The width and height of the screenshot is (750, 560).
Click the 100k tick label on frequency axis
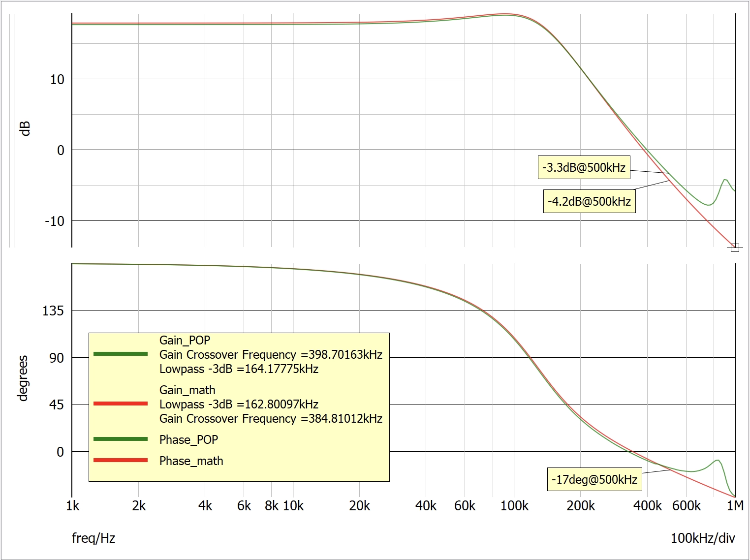click(x=514, y=505)
